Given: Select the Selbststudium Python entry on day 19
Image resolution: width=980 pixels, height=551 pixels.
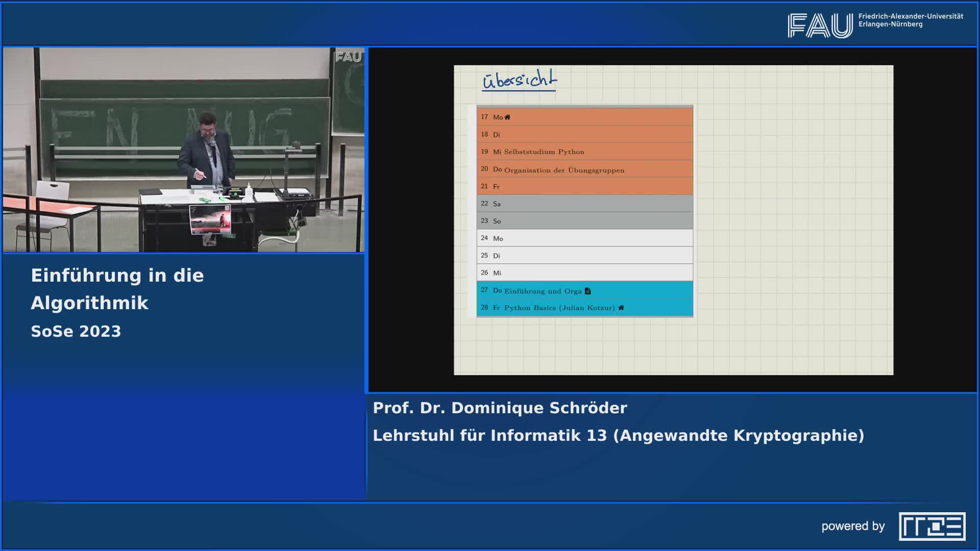Looking at the screenshot, I should [x=544, y=152].
